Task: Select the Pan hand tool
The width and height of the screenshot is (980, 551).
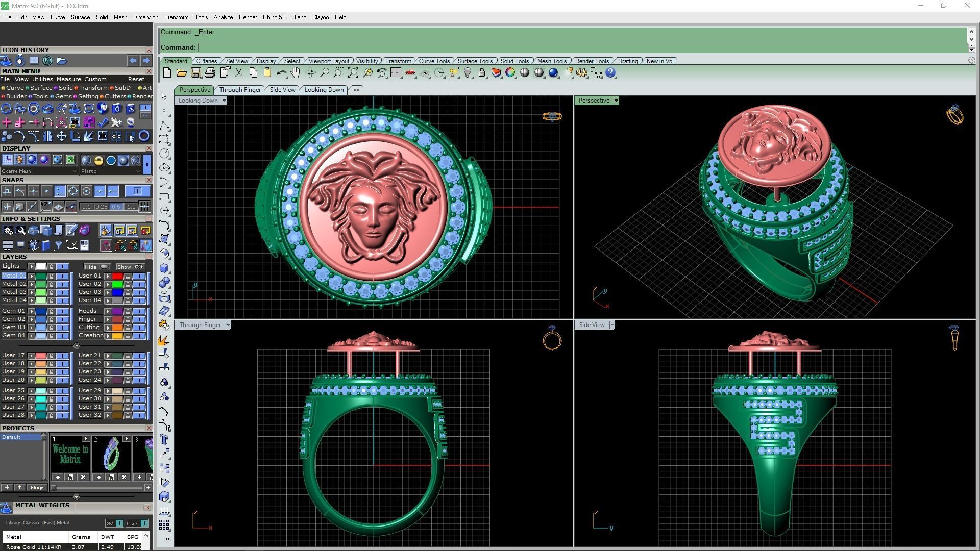Action: click(x=296, y=73)
